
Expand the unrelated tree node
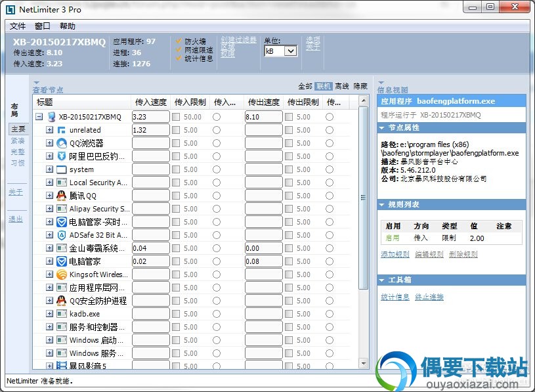50,130
